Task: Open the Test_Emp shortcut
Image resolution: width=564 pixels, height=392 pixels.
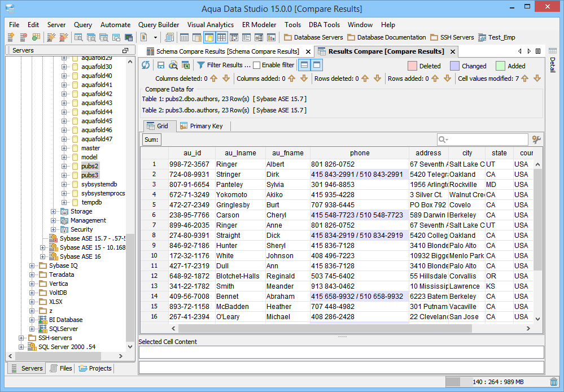Action: click(x=497, y=37)
